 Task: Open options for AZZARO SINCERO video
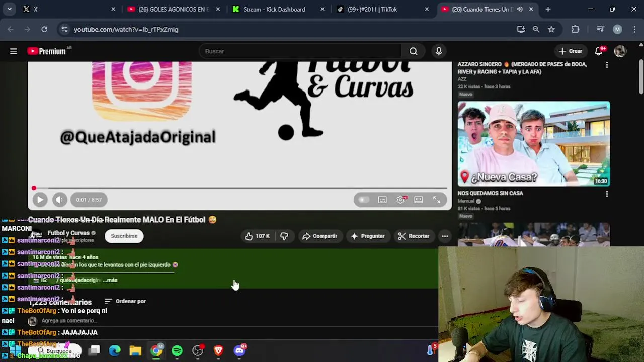(607, 65)
